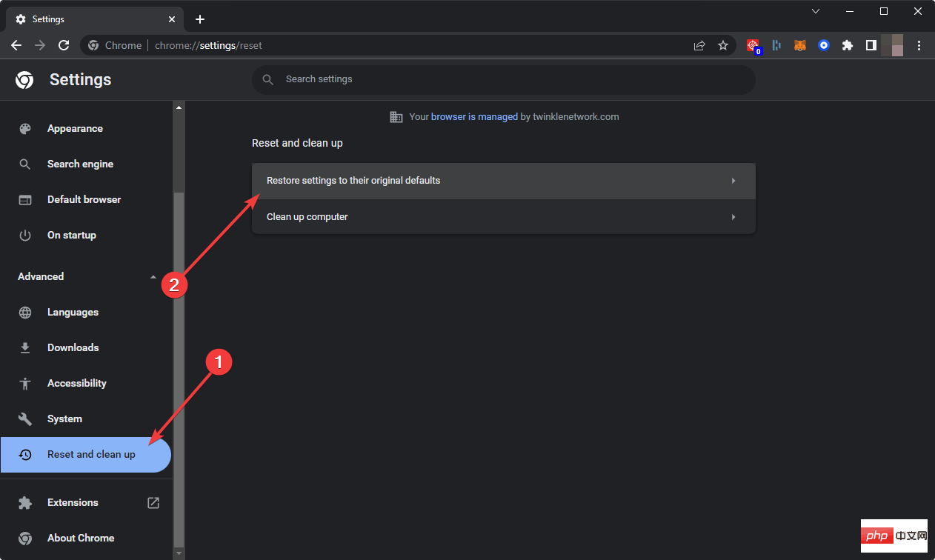Image resolution: width=935 pixels, height=560 pixels.
Task: Go to Downloads settings
Action: tap(73, 348)
